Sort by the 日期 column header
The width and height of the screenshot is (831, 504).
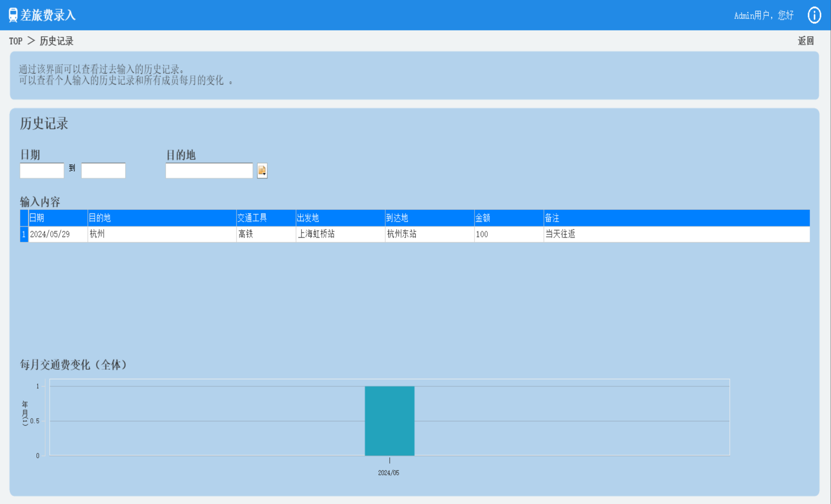[58, 218]
